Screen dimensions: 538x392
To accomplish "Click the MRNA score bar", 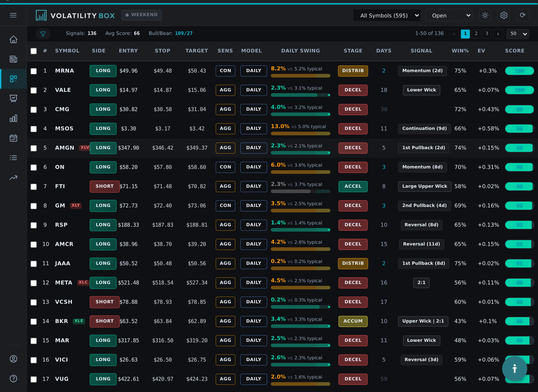I will point(519,71).
